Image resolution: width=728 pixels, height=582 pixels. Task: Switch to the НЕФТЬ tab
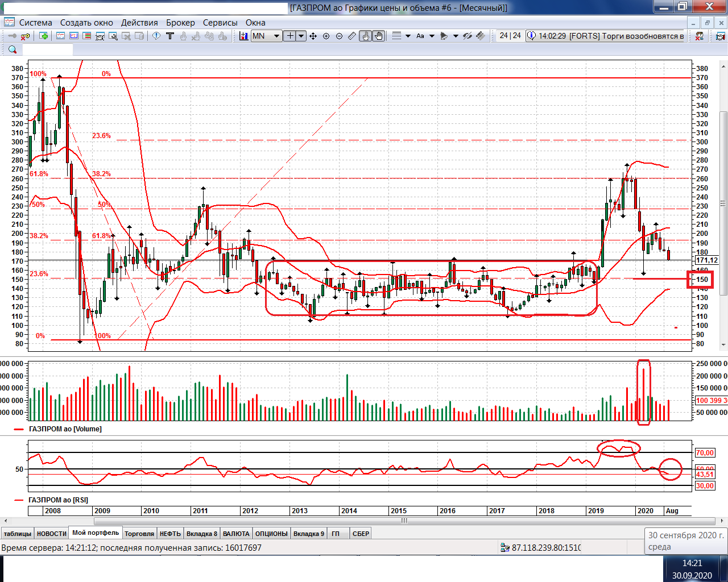[x=170, y=533]
